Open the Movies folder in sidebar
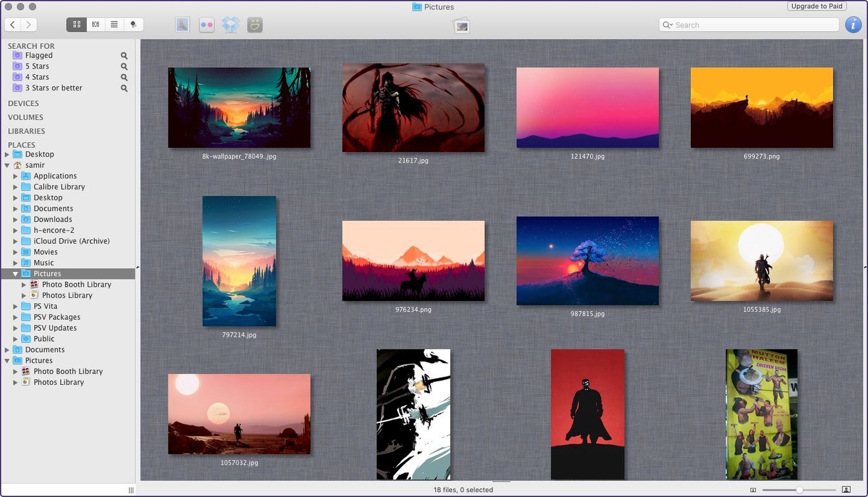The height and width of the screenshot is (497, 868). pos(46,252)
